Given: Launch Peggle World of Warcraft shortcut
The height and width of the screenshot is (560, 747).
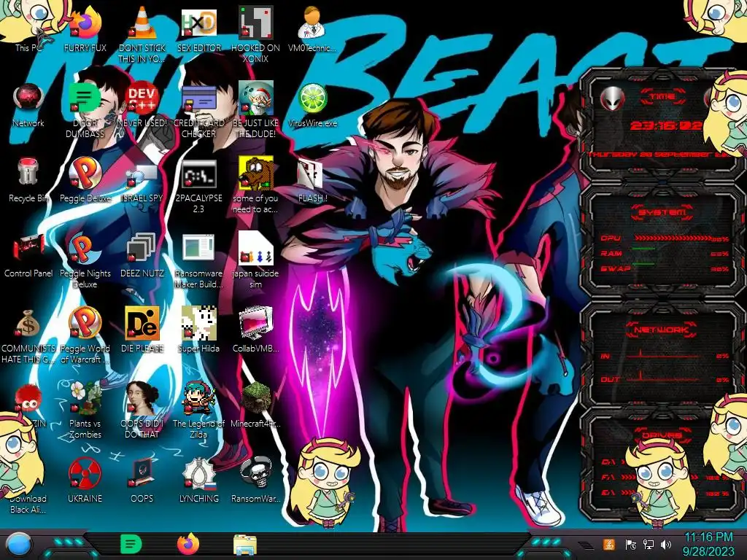Looking at the screenshot, I should [x=85, y=335].
